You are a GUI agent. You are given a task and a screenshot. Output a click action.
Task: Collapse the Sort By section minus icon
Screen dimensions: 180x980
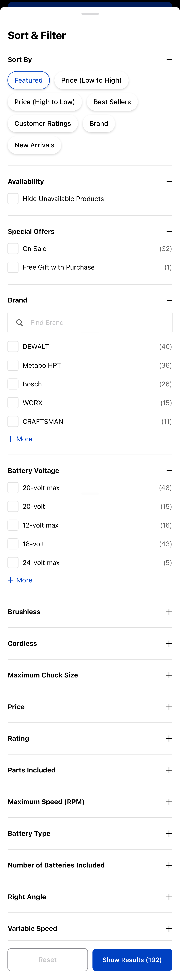pos(169,60)
